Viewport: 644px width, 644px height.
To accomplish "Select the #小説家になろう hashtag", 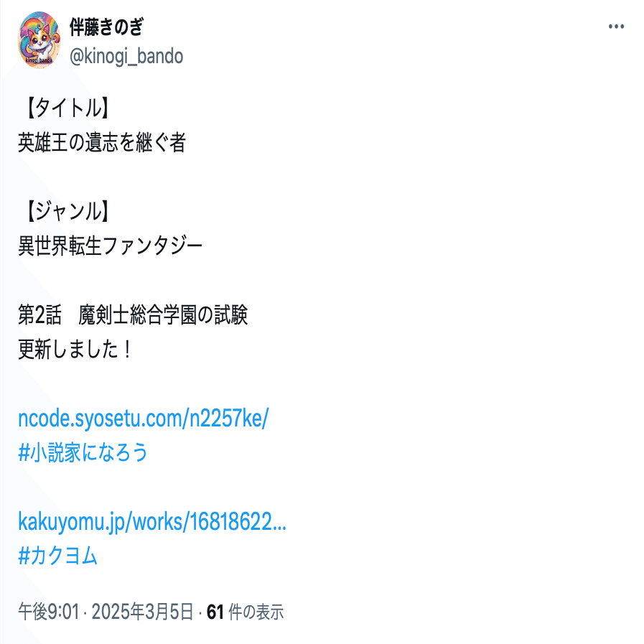I will [83, 452].
